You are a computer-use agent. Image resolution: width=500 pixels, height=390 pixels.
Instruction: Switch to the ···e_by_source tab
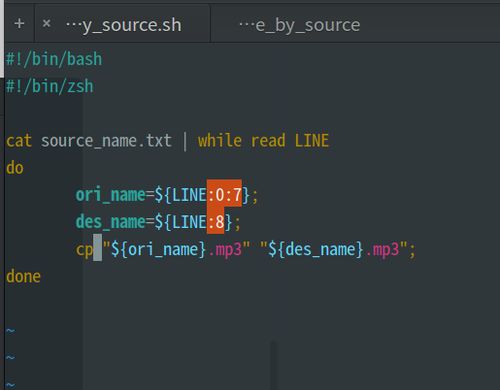pos(300,25)
